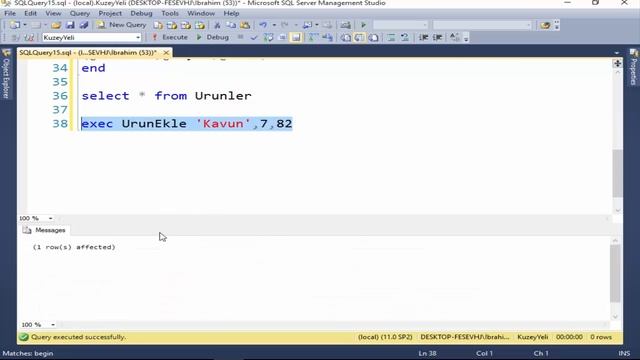The width and height of the screenshot is (640, 360).
Task: Open the Find combo box in toolbar
Action: pos(482,25)
